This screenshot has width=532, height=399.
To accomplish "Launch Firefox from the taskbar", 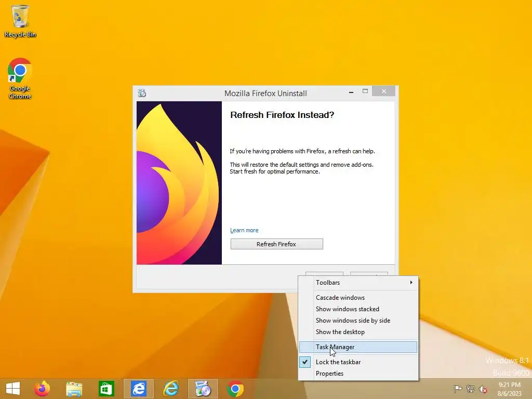I will click(x=42, y=389).
